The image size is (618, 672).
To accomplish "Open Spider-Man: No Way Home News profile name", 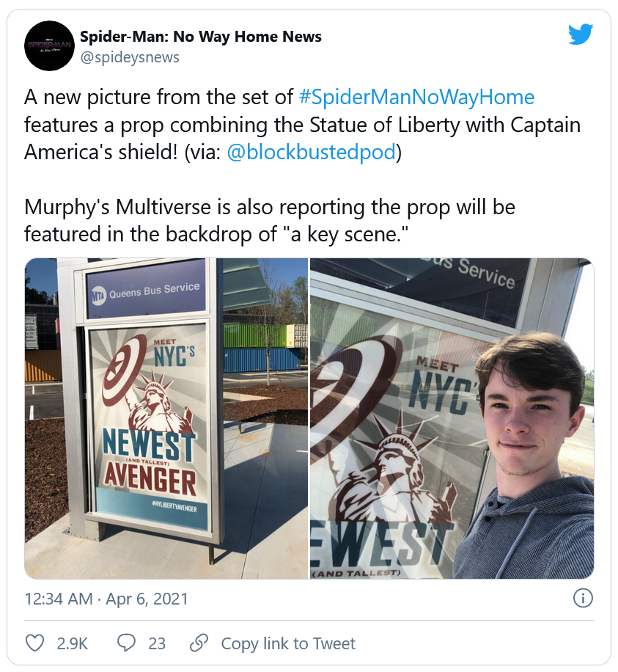I will (x=200, y=37).
